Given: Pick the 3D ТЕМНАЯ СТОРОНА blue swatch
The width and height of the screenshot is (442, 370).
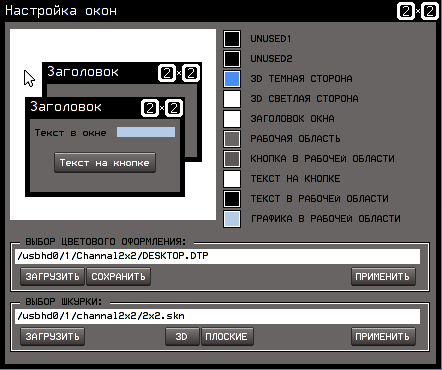Looking at the screenshot, I should pyautogui.click(x=232, y=79).
